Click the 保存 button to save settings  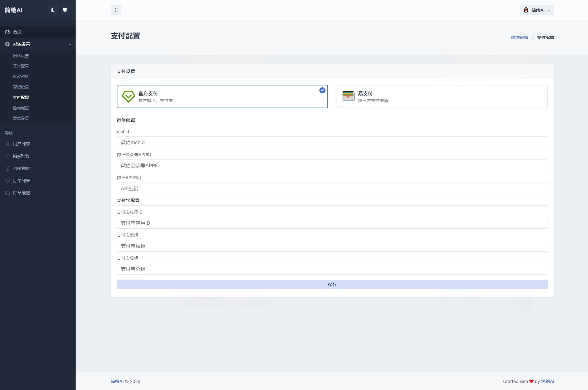(x=332, y=284)
